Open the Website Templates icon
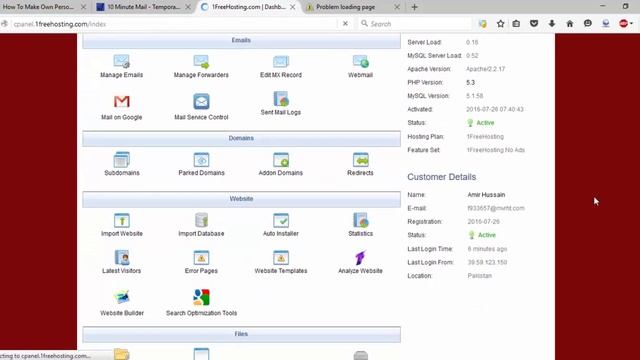Viewport: 640px width, 360px height. [281, 258]
